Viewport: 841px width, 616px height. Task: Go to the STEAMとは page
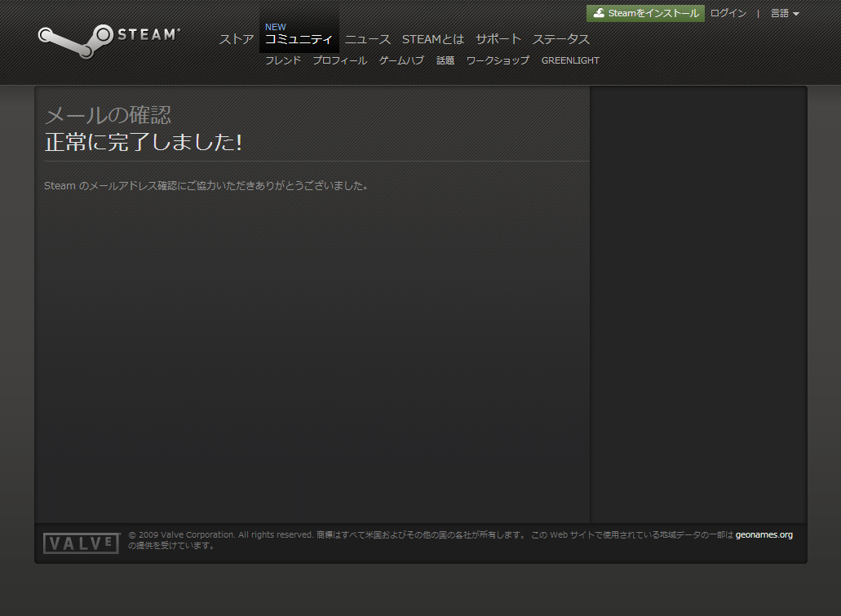tap(433, 39)
